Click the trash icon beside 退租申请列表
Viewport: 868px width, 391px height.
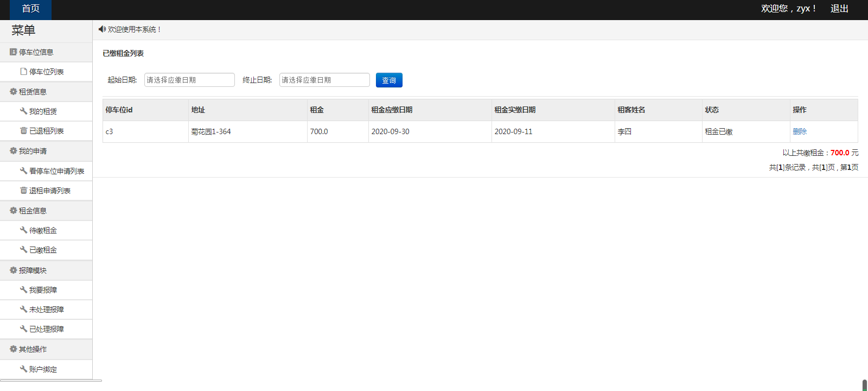tap(23, 191)
